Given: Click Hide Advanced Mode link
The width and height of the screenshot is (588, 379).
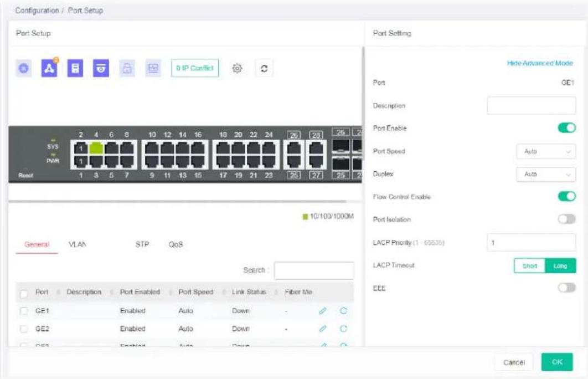Looking at the screenshot, I should 540,63.
